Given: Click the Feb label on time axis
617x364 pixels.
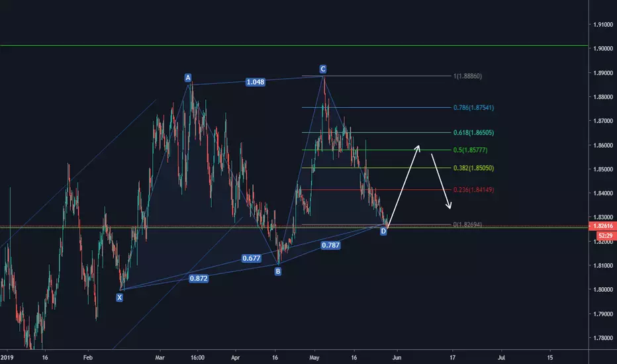Looking at the screenshot, I should click(x=88, y=357).
